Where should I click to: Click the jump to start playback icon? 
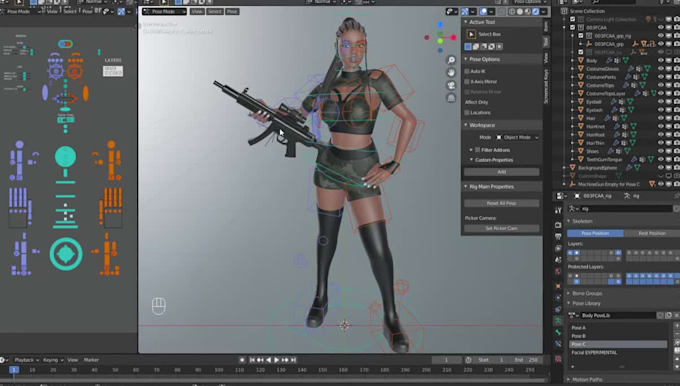pos(252,360)
